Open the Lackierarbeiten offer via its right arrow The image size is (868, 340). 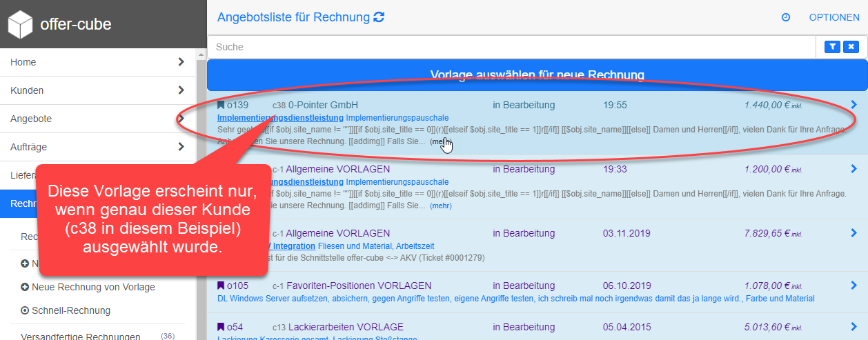(854, 327)
